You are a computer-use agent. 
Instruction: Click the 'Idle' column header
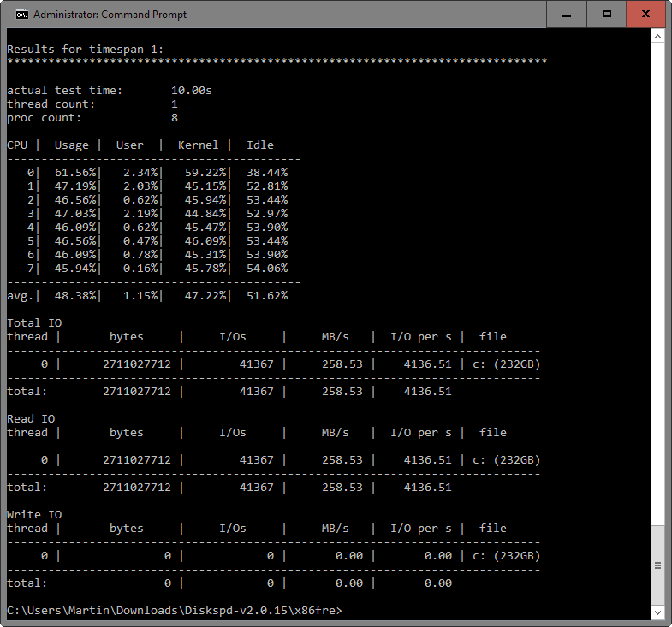pos(260,145)
